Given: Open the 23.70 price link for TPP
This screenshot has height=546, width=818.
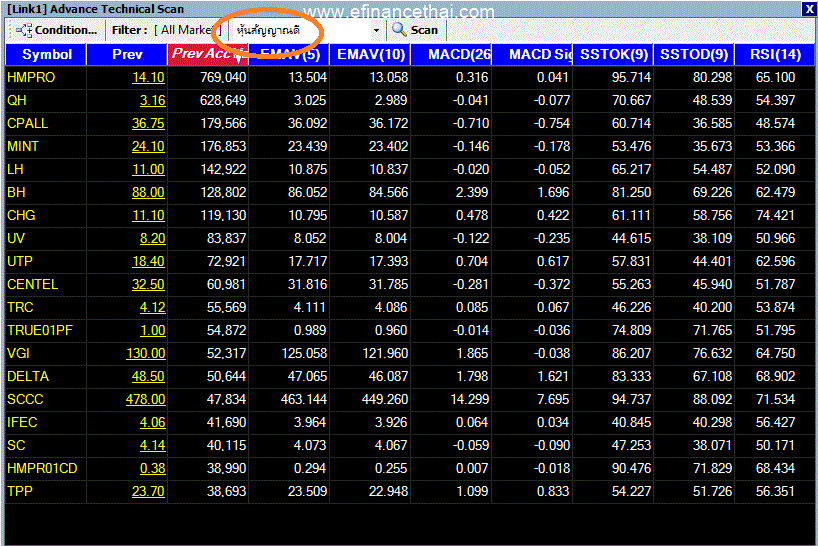Looking at the screenshot, I should [x=148, y=491].
